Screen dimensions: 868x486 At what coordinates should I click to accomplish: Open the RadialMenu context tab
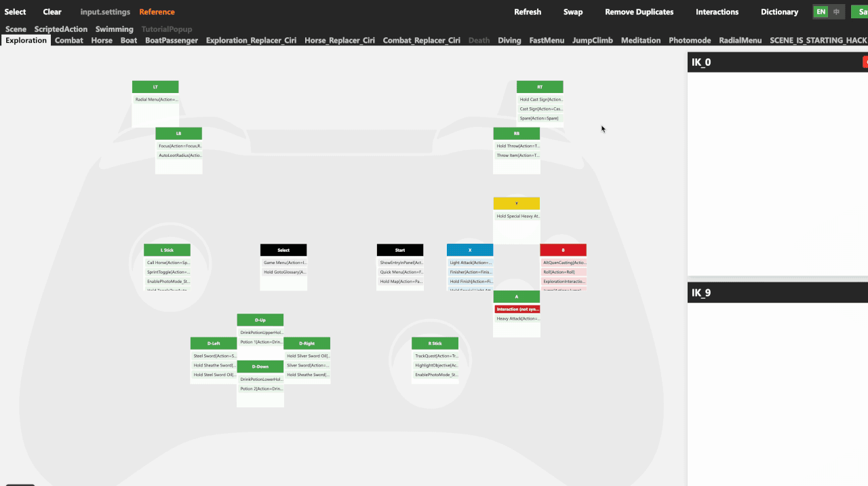pyautogui.click(x=741, y=40)
